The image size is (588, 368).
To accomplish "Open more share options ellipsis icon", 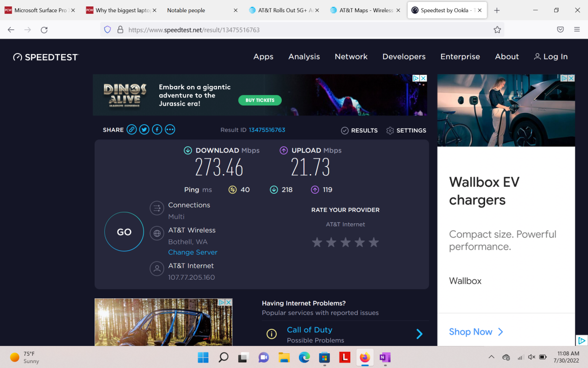I will click(170, 130).
